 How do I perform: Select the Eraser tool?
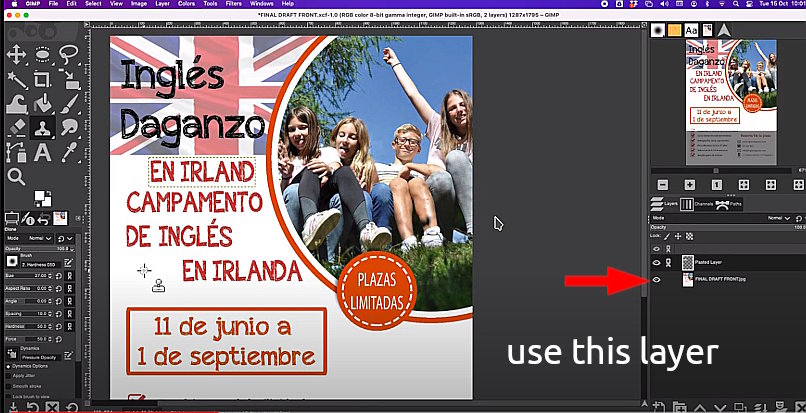click(x=16, y=128)
